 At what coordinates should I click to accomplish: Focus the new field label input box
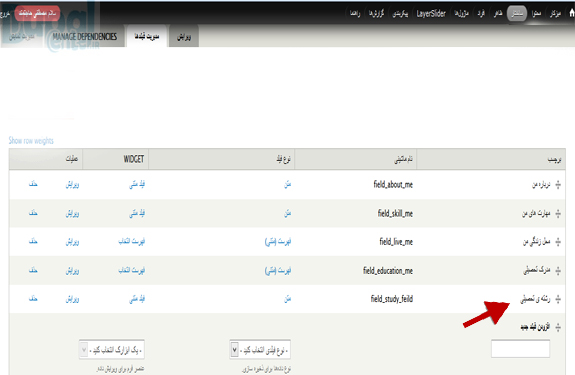click(x=520, y=349)
